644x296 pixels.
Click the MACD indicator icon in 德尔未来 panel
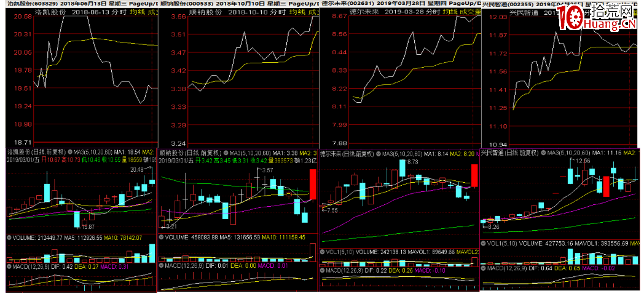coord(323,271)
